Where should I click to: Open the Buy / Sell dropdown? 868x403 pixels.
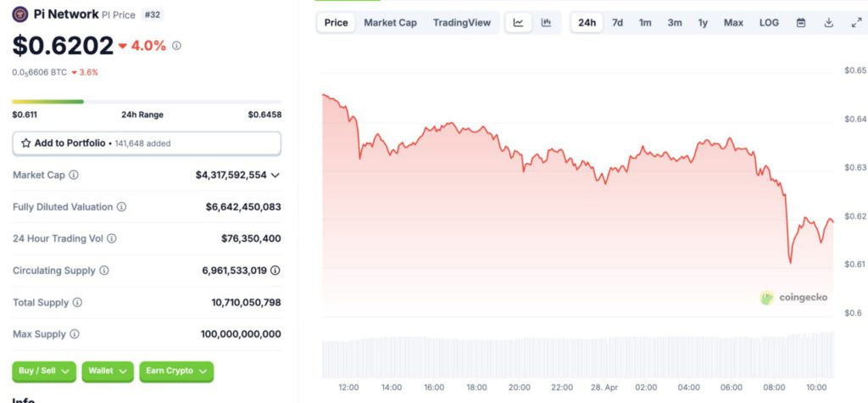click(x=44, y=372)
